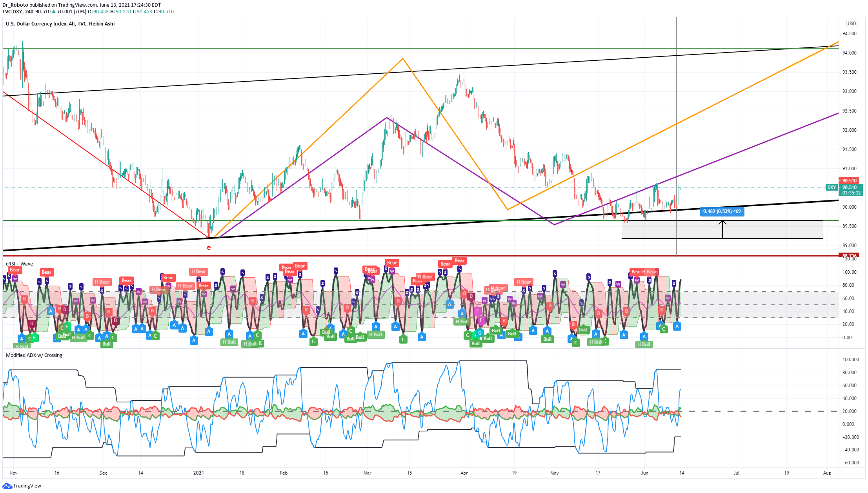Open the cRSI + Wave indicator legend
Viewport: 868px width, 493px height.
click(19, 264)
